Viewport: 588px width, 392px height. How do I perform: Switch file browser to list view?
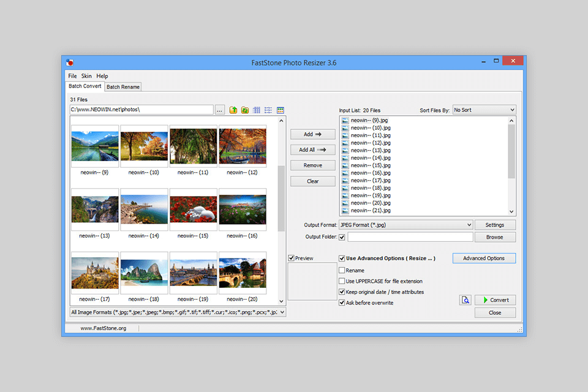coord(268,110)
